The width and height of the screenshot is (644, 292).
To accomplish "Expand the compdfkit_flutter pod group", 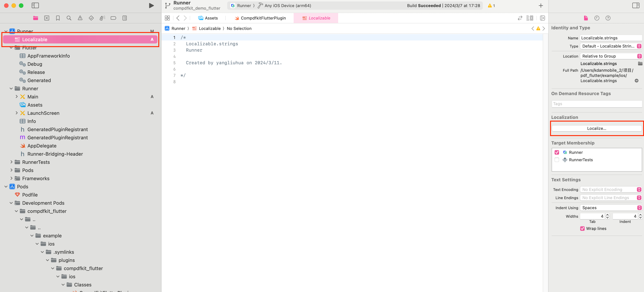I will point(17,211).
